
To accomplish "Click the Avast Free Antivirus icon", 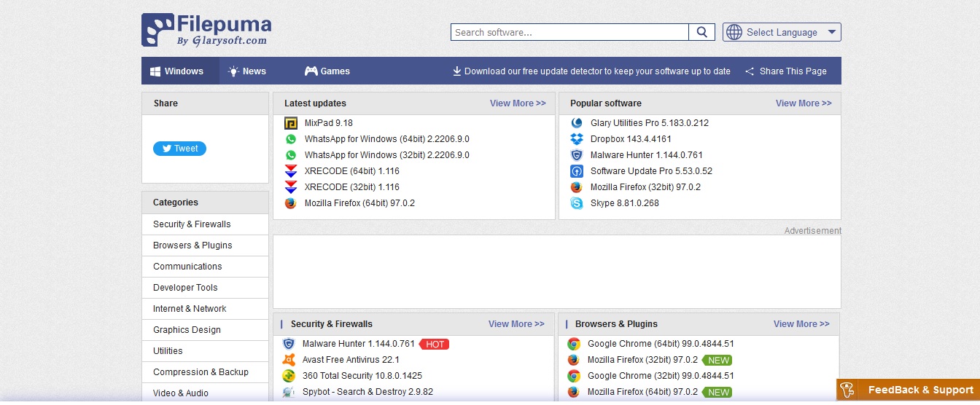I will pyautogui.click(x=289, y=360).
